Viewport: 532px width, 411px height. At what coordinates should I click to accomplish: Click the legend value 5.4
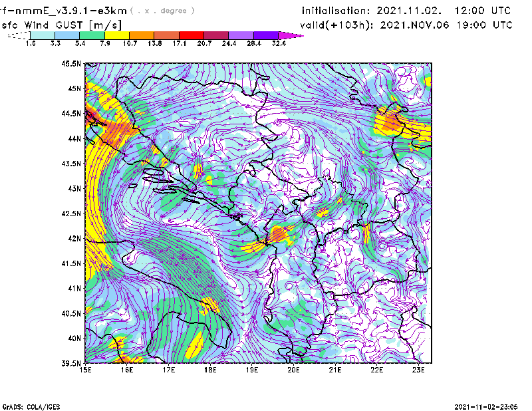point(80,43)
